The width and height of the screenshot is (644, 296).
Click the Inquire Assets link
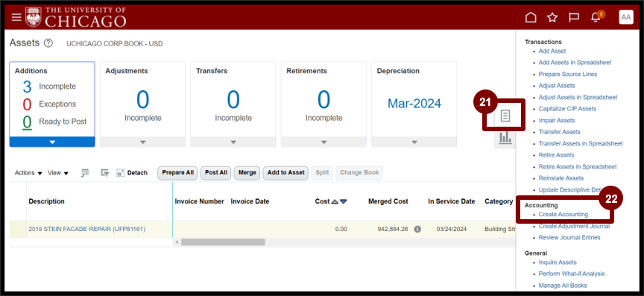click(x=558, y=262)
